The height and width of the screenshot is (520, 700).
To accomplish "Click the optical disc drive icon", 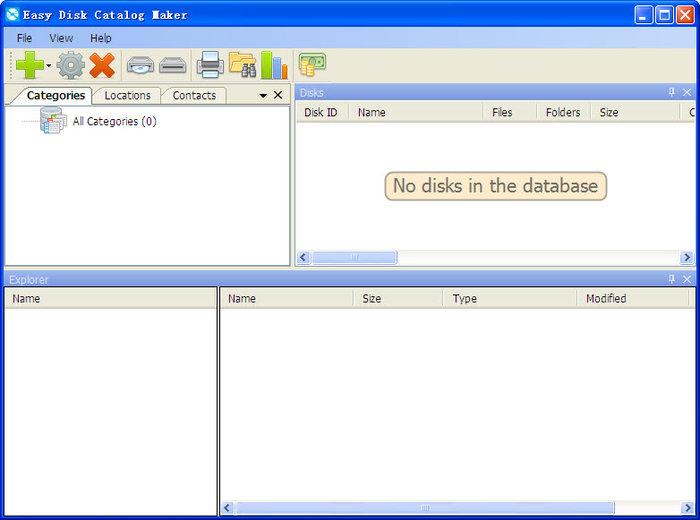I will tap(140, 65).
